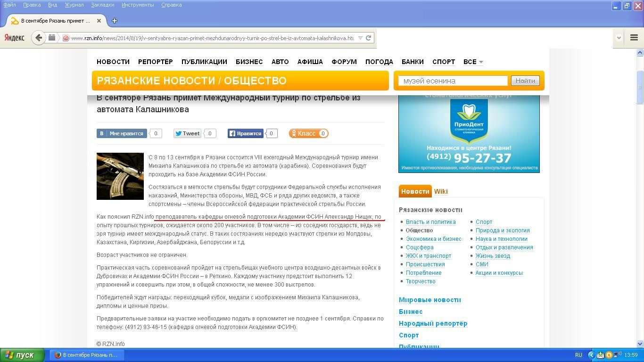
Task: Expand the ВСЕ navigation dropdown
Action: (x=473, y=62)
